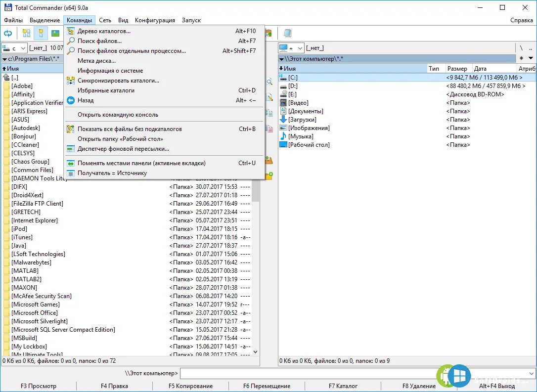Select the [Музыка] music note icon
The image size is (537, 392).
[x=283, y=136]
